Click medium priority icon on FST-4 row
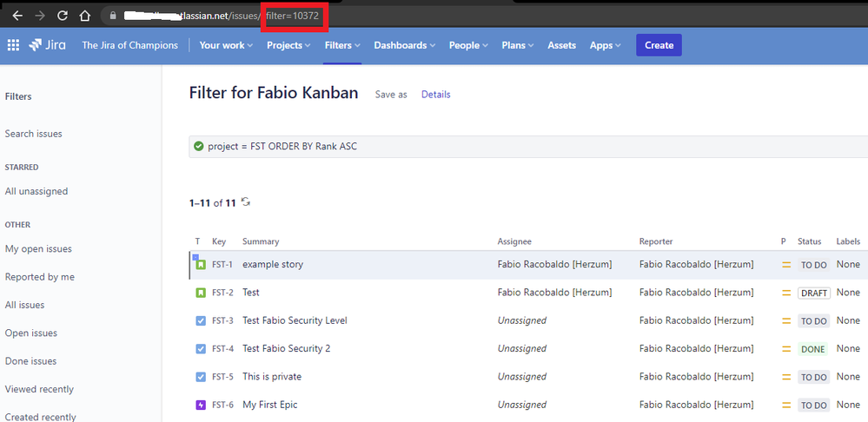The width and height of the screenshot is (868, 422). coord(786,349)
